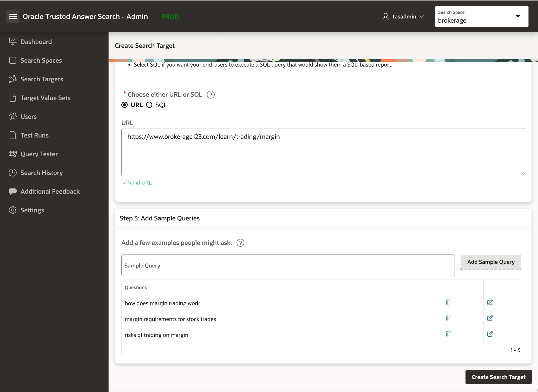
Task: Click the Add Sample Query button
Action: click(491, 262)
